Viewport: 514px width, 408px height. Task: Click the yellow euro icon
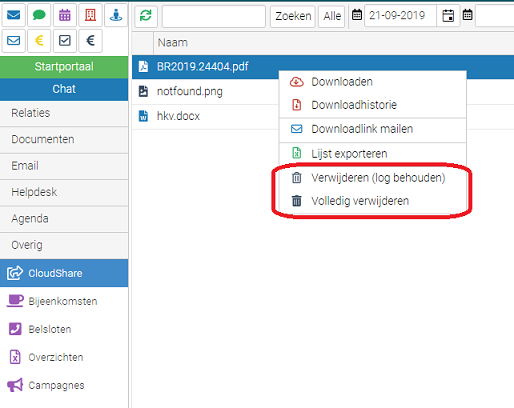(x=39, y=41)
